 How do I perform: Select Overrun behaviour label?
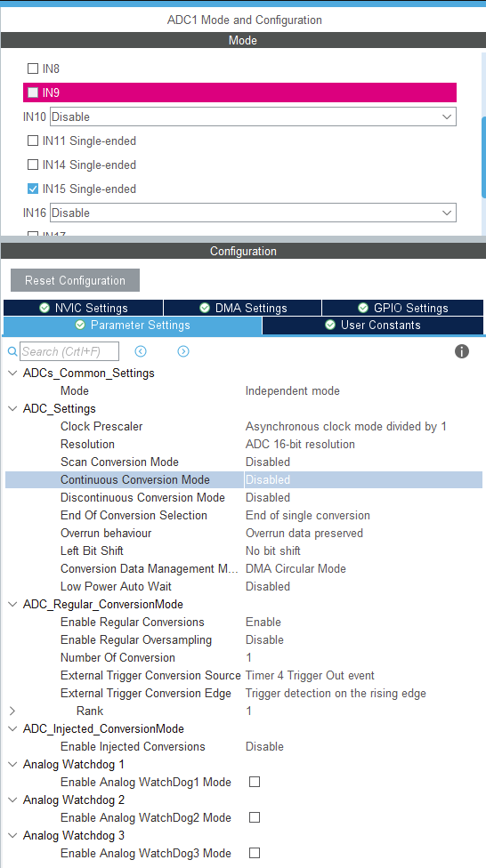click(x=106, y=533)
